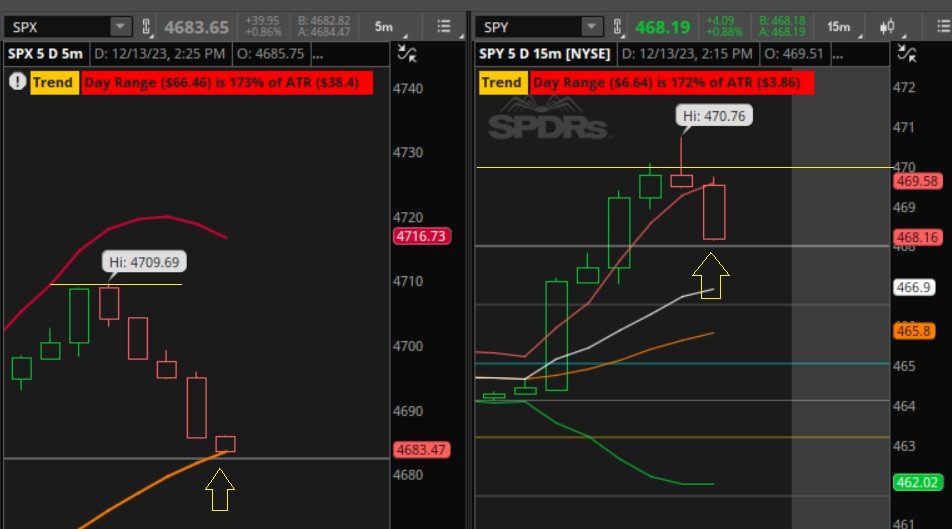
Task: Open the candlestick chart style icon on SPY chart
Action: (888, 27)
